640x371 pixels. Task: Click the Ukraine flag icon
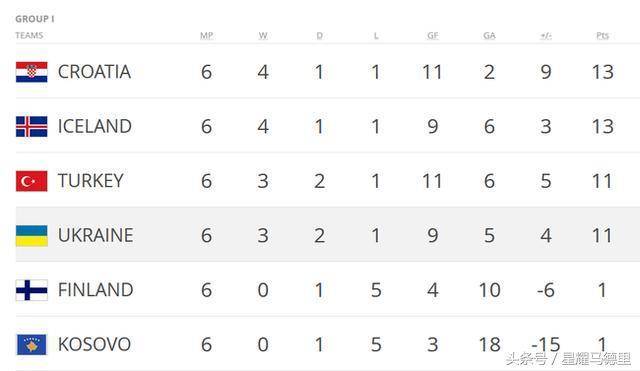click(31, 235)
